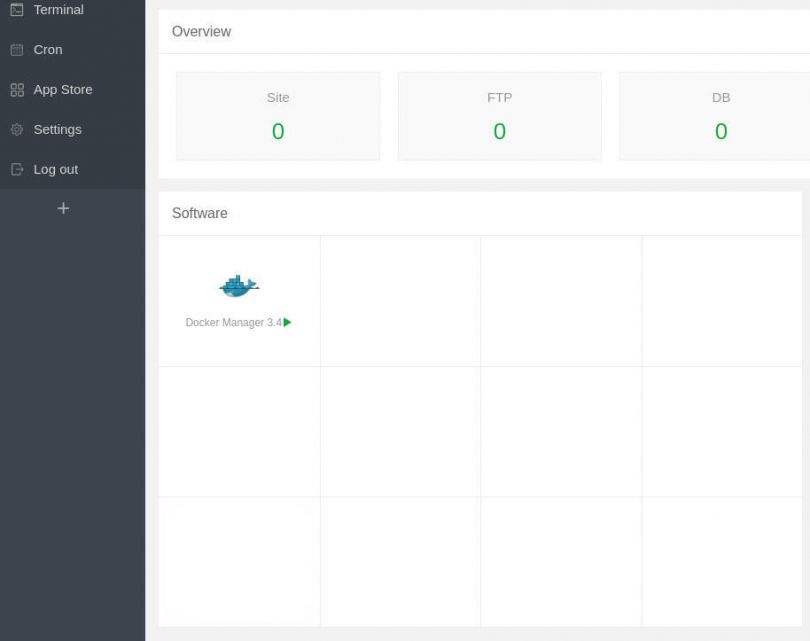Choose the Log out text
The height and width of the screenshot is (641, 810).
tap(55, 170)
